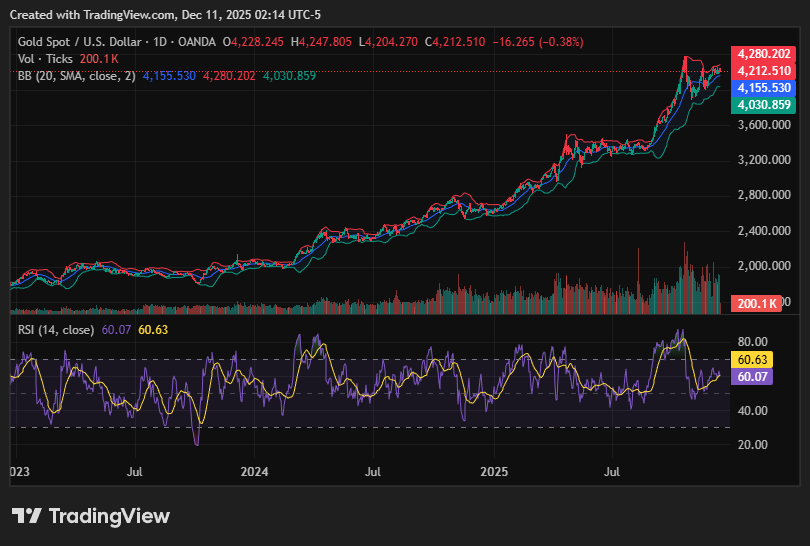Viewport: 810px width, 546px height.
Task: Click the red 200.1K volume tag
Action: 757,303
